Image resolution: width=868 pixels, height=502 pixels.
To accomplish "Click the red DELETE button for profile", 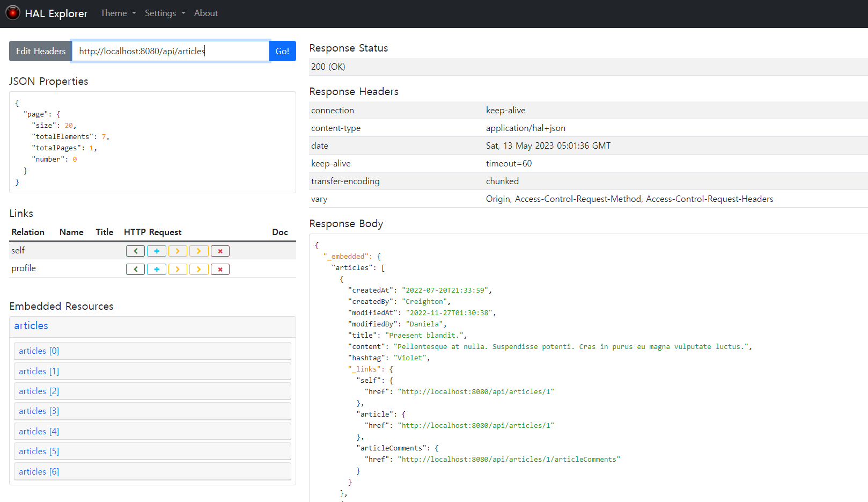I will tap(220, 269).
